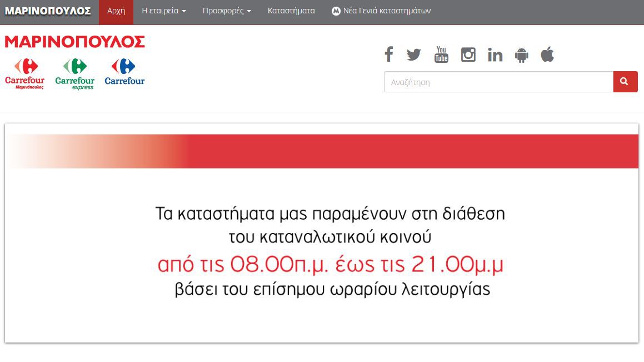Click the store hours announcement banner
Screen dimensions: 644x362
(322, 233)
